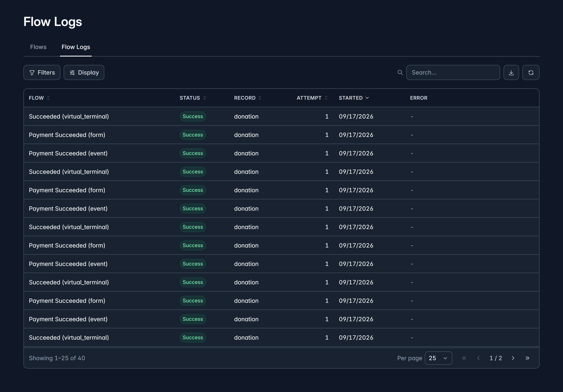Switch to the Flows tab
The image size is (563, 392).
pyautogui.click(x=38, y=47)
